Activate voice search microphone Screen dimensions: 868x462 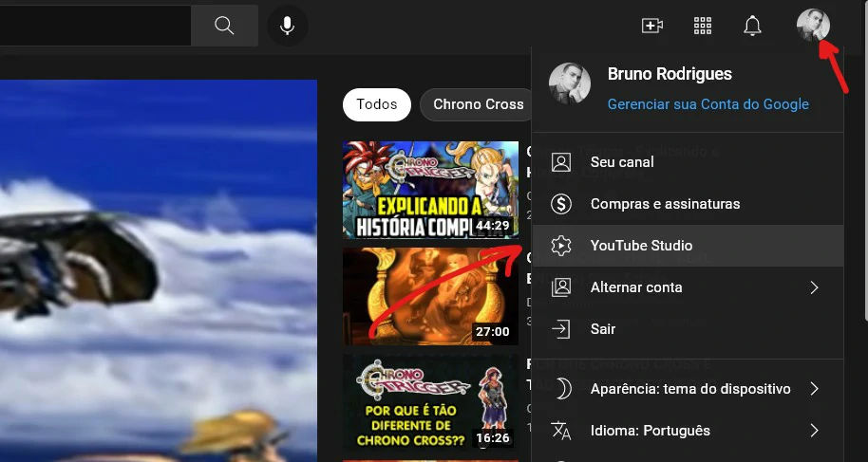coord(288,26)
